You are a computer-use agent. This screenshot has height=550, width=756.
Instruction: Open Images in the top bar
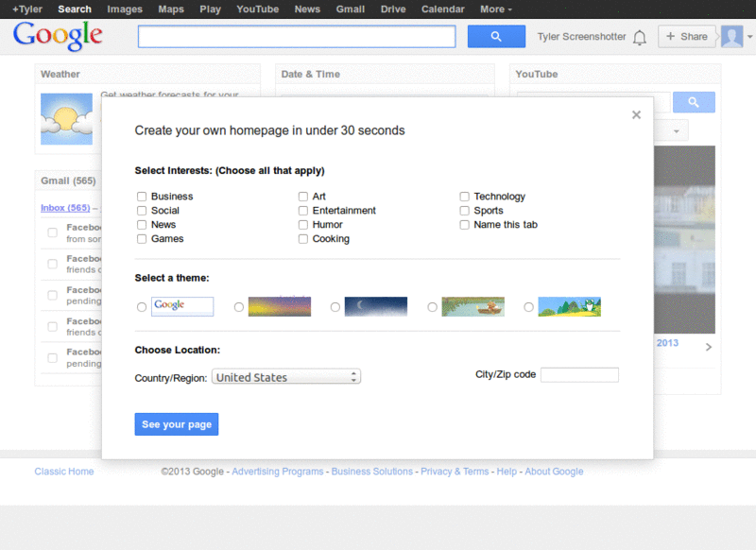[125, 9]
